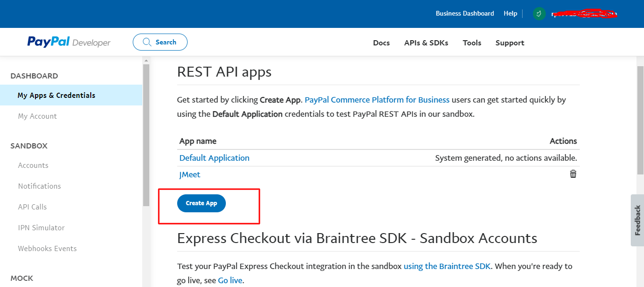
Task: Expand the MOCK section
Action: tap(21, 278)
